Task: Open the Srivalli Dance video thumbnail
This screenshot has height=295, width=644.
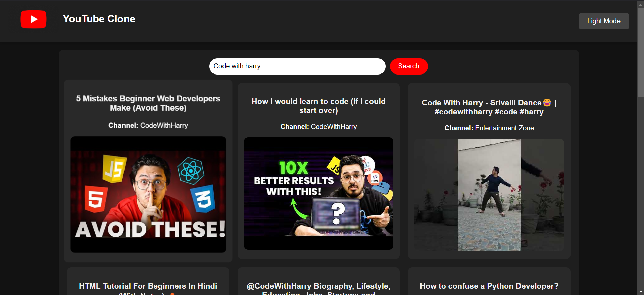Action: pos(489,195)
